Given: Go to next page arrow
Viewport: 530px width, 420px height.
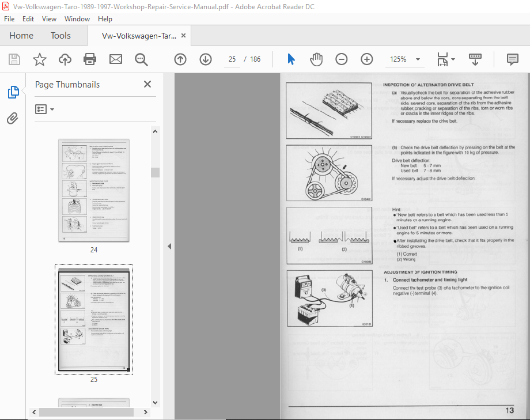Looking at the screenshot, I should point(206,59).
